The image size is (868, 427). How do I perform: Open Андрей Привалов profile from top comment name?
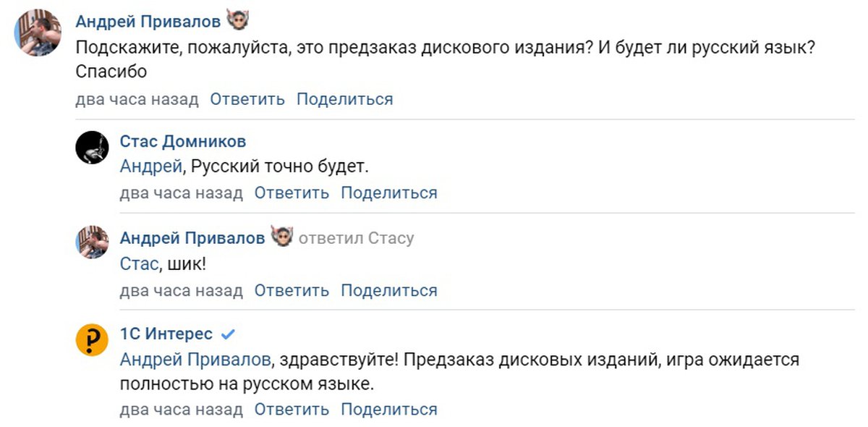coord(148,22)
